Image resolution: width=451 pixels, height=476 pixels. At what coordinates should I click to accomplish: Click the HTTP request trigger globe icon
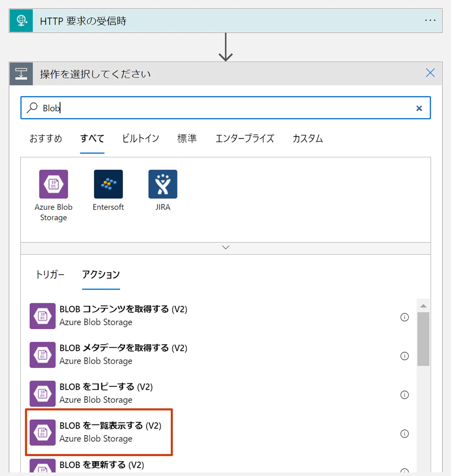(21, 21)
